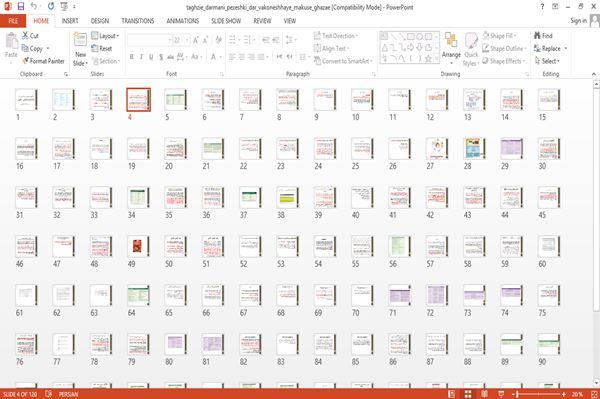
Task: Click the Zoom In plus button
Action: [x=564, y=394]
